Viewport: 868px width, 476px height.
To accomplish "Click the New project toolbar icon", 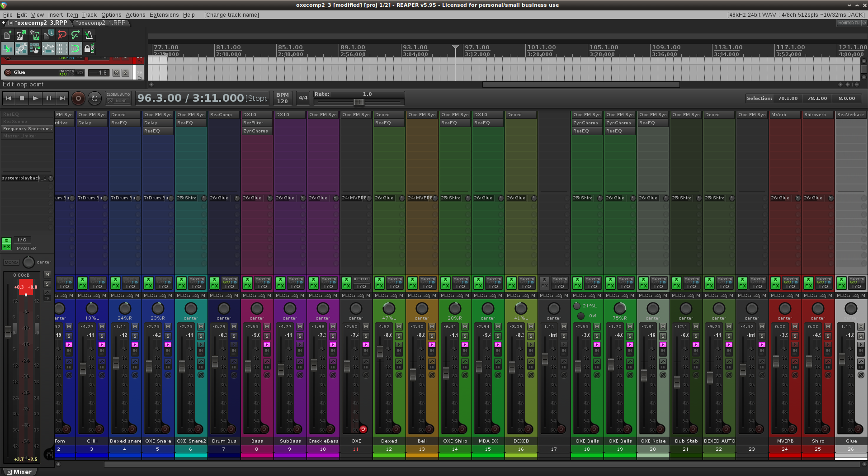I will tap(8, 35).
